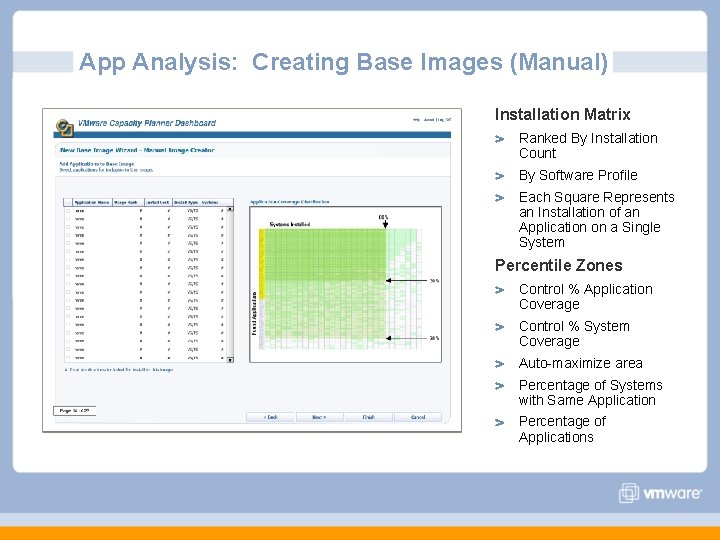Click the scroll-down arrow of application list

click(230, 360)
